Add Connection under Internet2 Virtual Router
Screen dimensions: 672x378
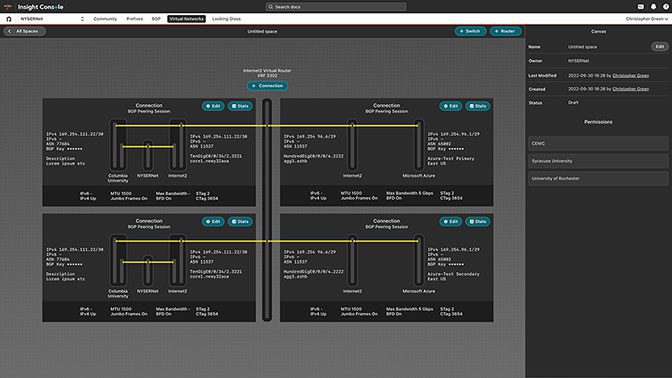267,86
